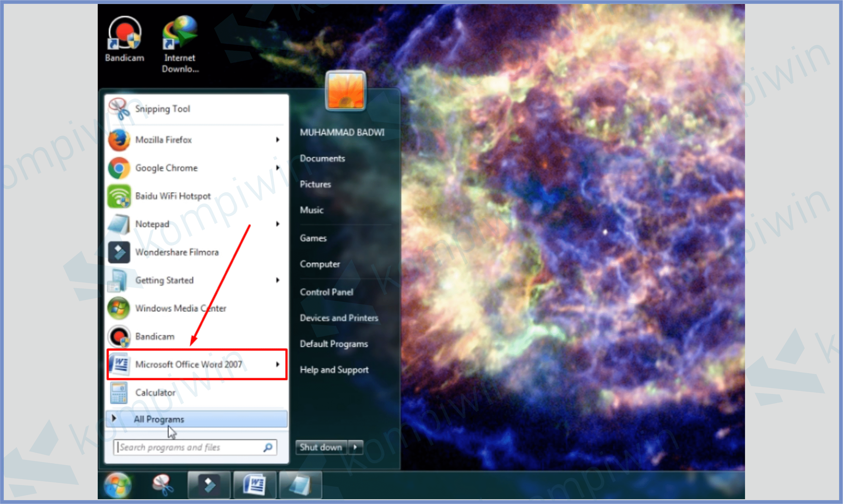Click the Bandicam icon in Start menu list
The image size is (843, 504).
click(x=119, y=336)
